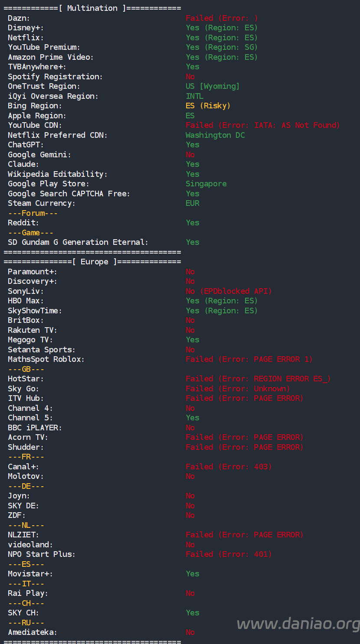
Task: Click the BBC iPLAYER label
Action: pos(35,428)
